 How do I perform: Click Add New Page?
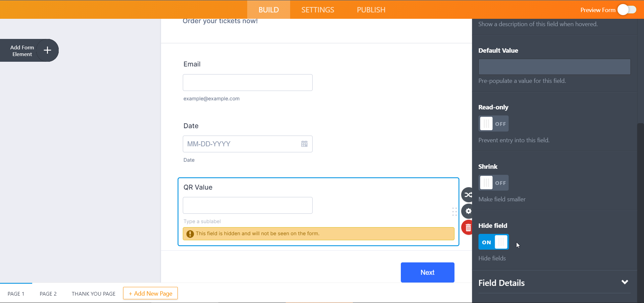(x=150, y=293)
